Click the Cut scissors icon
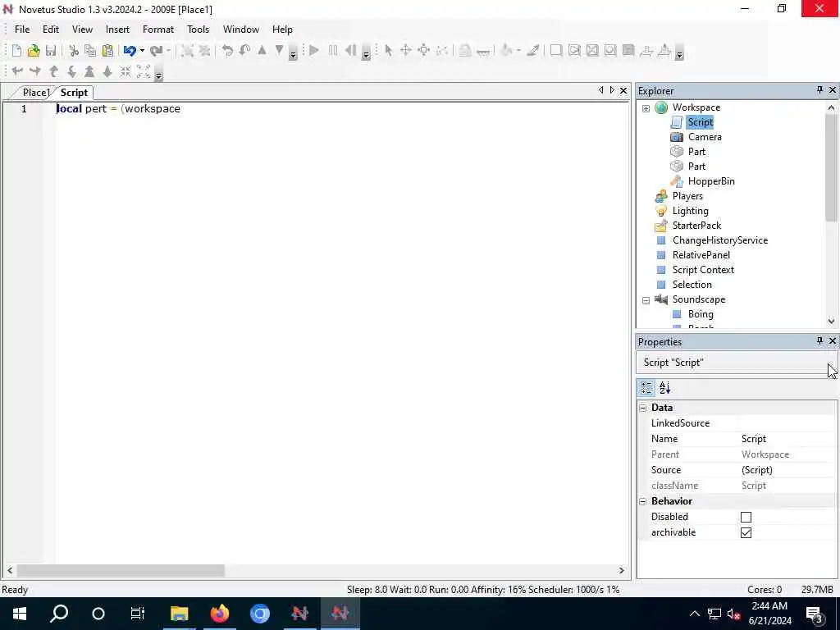The height and width of the screenshot is (630, 840). 74,51
